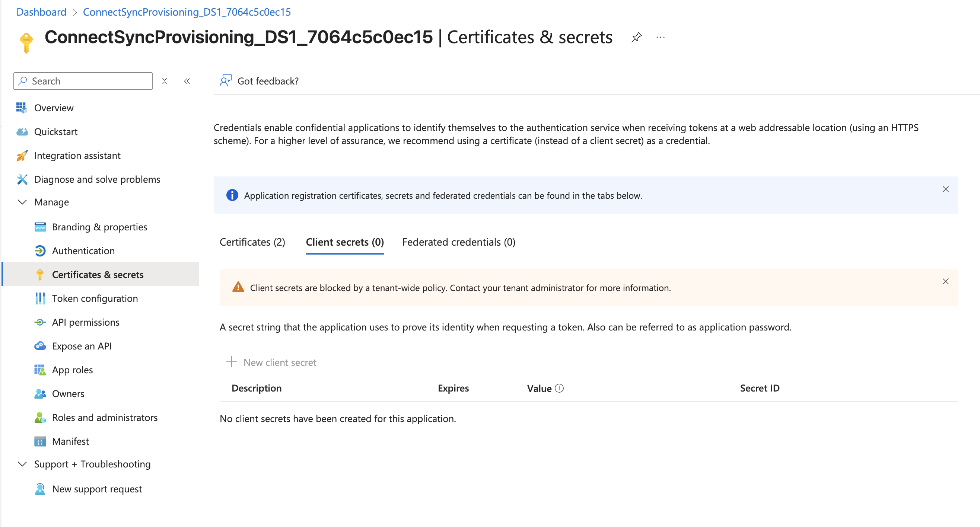Click the Diagnose and solve problems wrench icon
980x527 pixels.
(x=22, y=179)
